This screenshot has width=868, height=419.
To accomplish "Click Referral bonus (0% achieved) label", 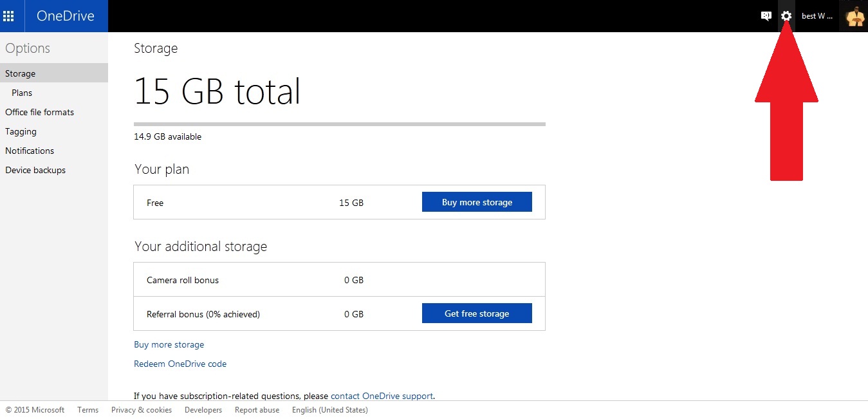I will (203, 314).
